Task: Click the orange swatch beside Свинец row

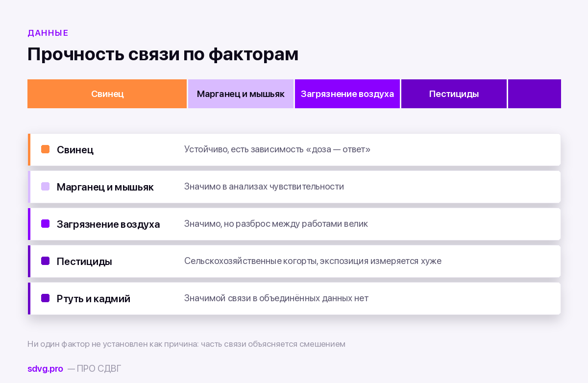Action: pos(46,149)
